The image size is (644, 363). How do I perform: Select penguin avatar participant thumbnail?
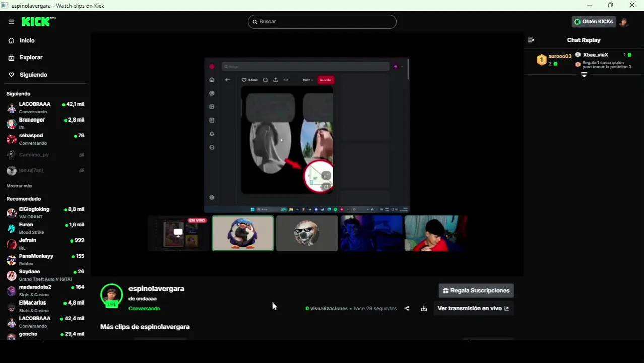(x=243, y=233)
